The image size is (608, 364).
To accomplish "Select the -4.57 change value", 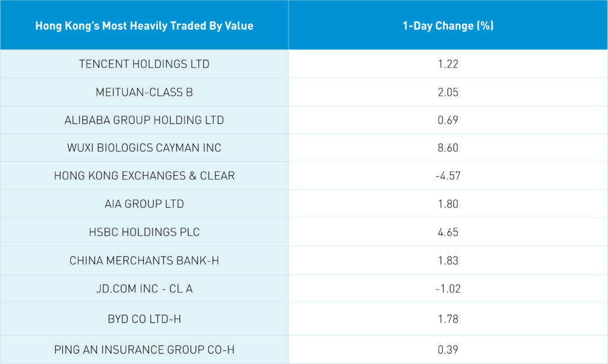I will (448, 176).
